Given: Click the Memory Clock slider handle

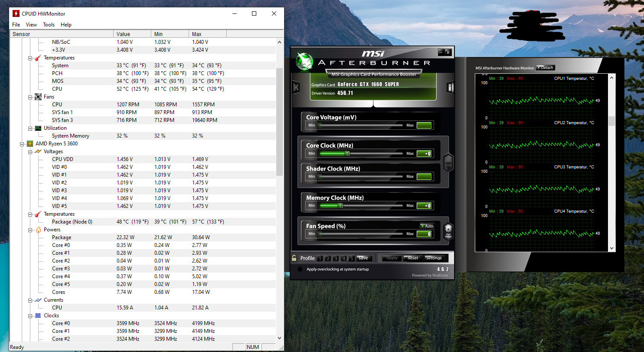Looking at the screenshot, I should [340, 205].
